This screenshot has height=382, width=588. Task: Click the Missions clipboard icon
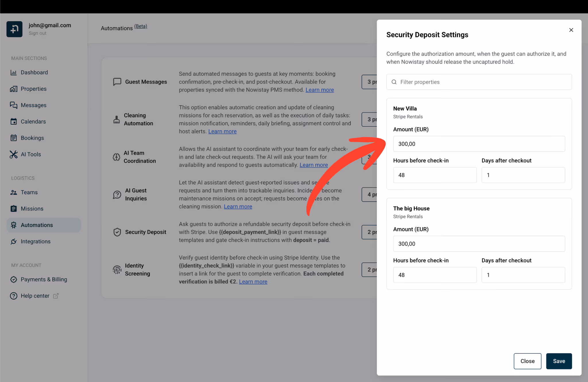13,209
